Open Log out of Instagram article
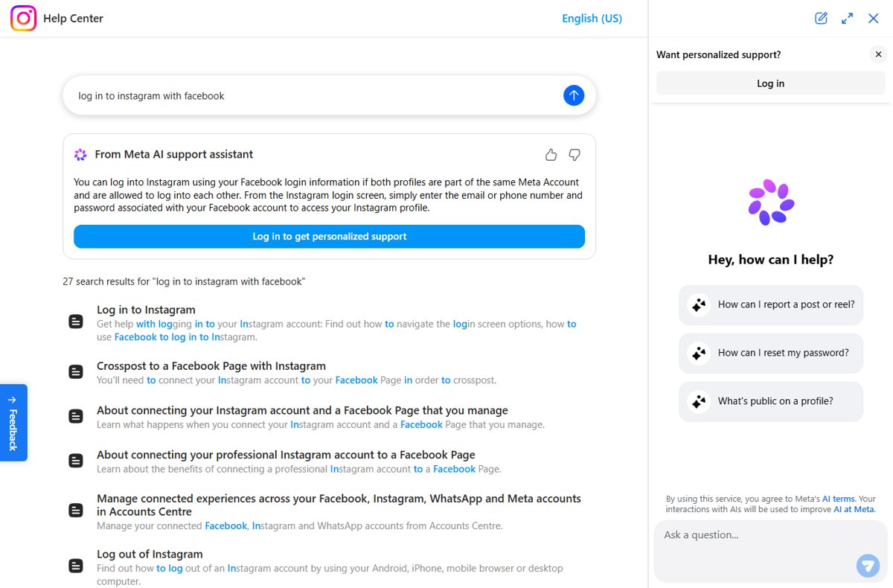Viewport: 893px width, 588px height. [150, 554]
